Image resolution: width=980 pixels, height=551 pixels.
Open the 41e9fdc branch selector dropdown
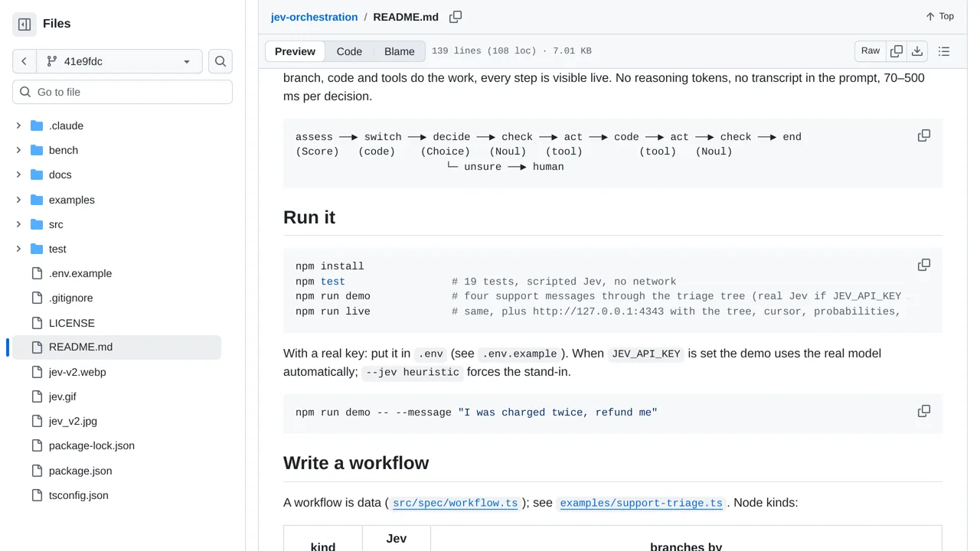tap(119, 61)
